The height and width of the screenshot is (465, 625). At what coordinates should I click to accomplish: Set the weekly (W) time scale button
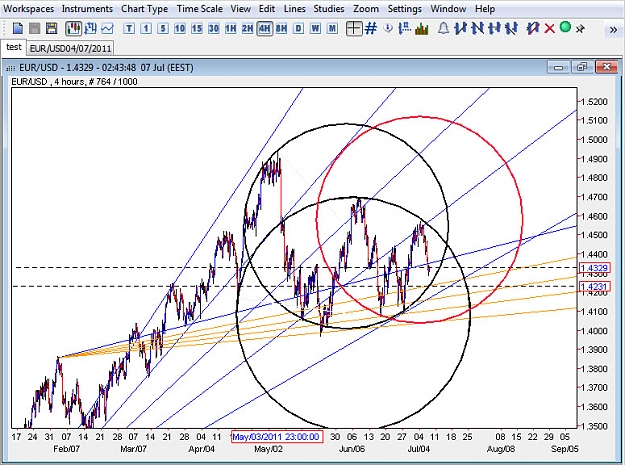click(x=315, y=29)
